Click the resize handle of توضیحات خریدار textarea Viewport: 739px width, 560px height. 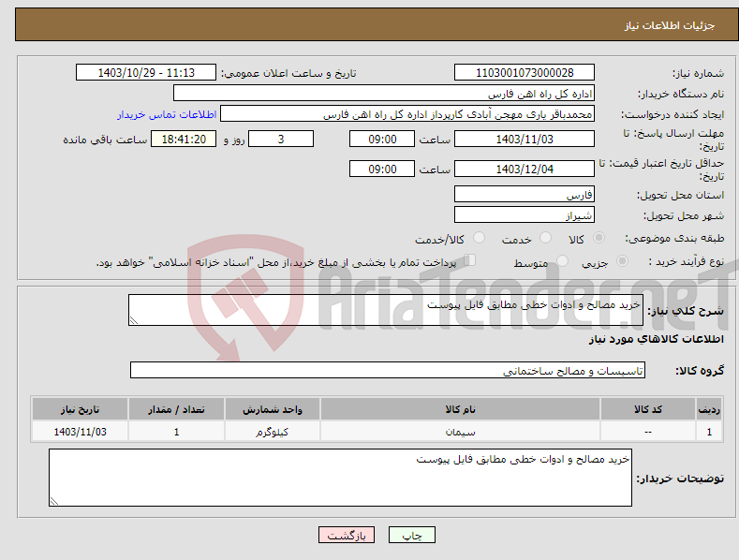pyautogui.click(x=54, y=501)
